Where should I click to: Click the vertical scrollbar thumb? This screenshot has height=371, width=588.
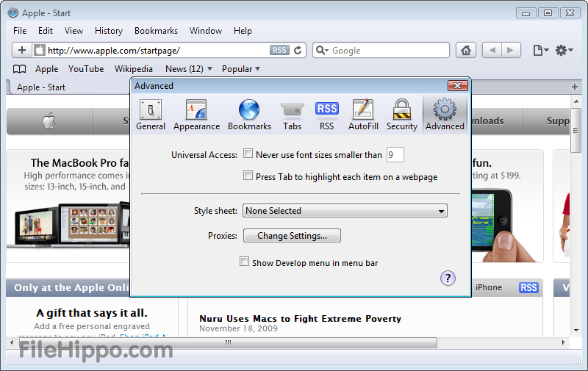(576, 131)
